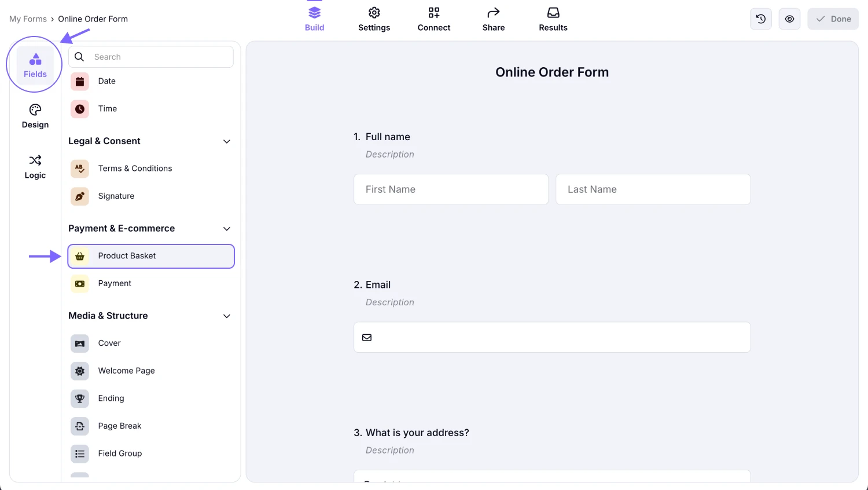Click the preview eye icon
Viewport: 868px width, 490px height.
pos(789,19)
